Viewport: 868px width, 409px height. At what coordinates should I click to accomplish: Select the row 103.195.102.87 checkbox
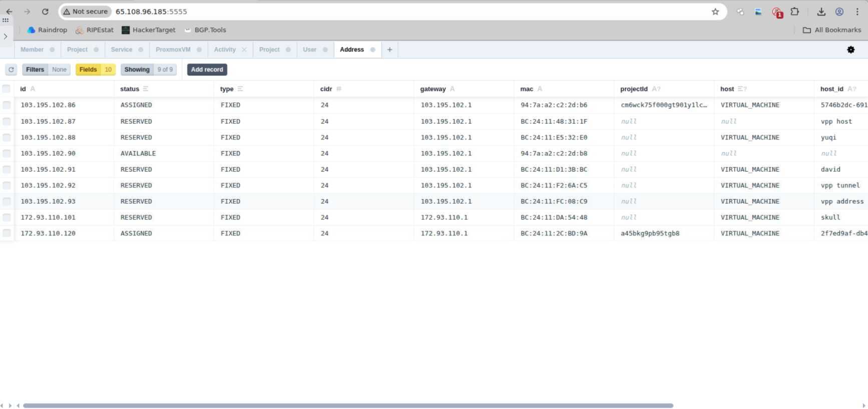(x=7, y=121)
